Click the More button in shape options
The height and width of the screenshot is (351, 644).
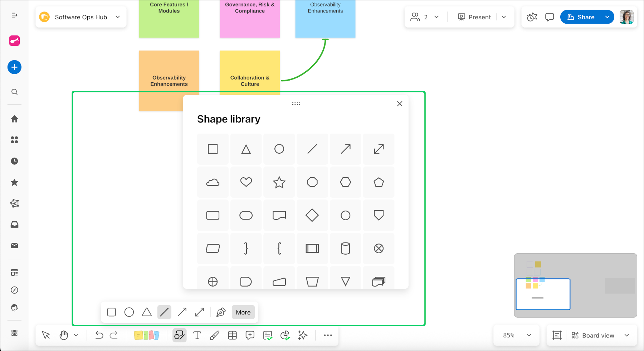click(x=243, y=312)
